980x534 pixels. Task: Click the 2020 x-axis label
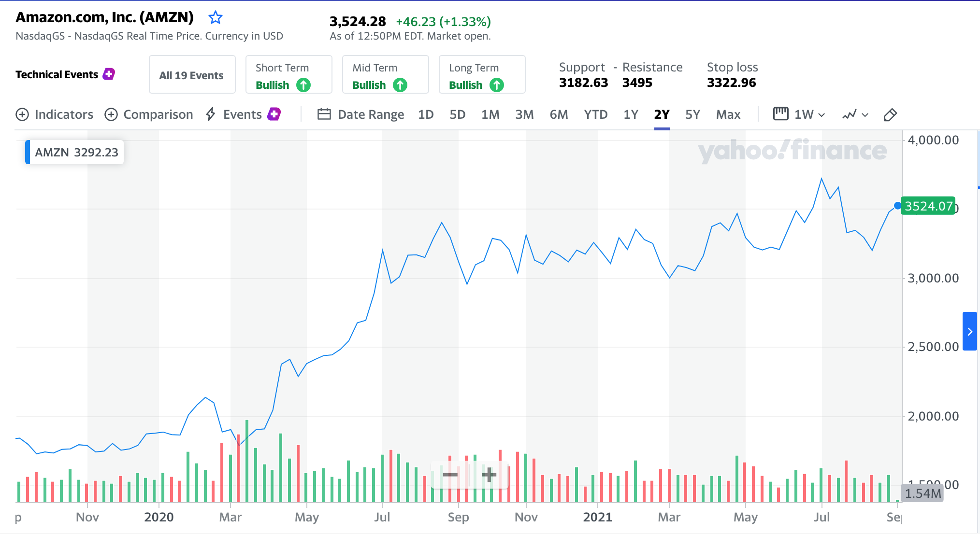pos(159,517)
